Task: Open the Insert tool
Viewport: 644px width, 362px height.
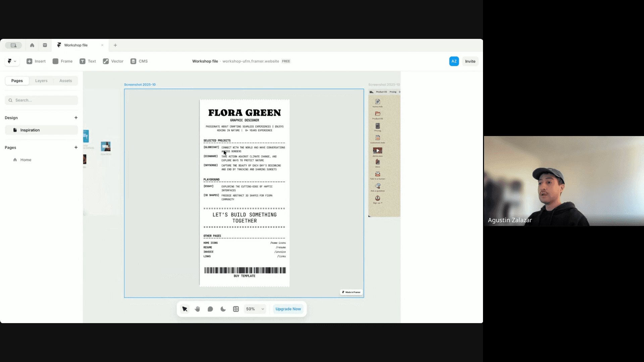Action: [x=36, y=61]
